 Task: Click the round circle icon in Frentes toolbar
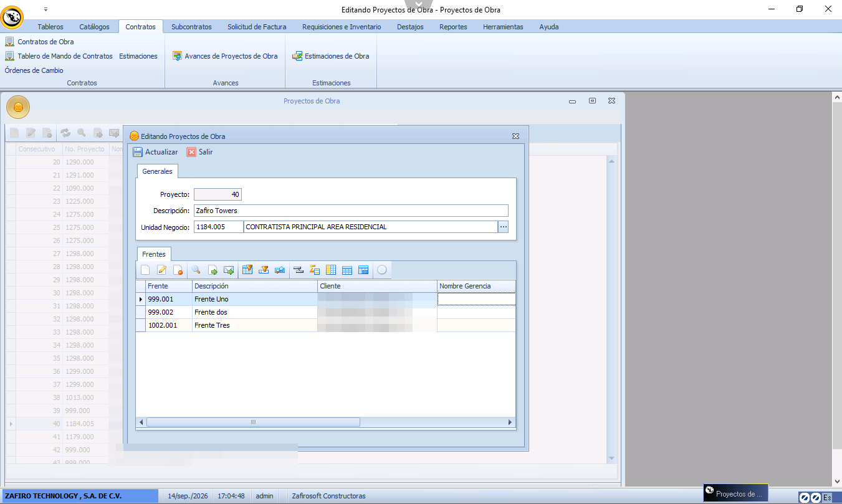pyautogui.click(x=382, y=270)
